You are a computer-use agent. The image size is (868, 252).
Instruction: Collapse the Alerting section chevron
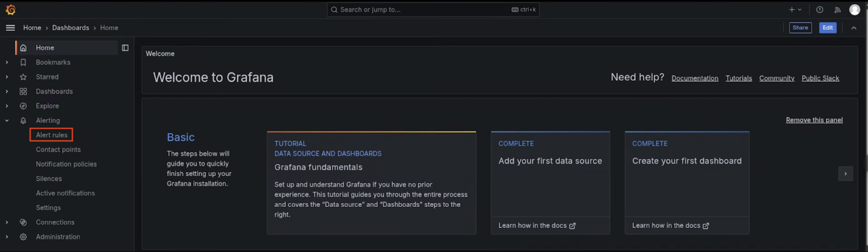tap(7, 120)
